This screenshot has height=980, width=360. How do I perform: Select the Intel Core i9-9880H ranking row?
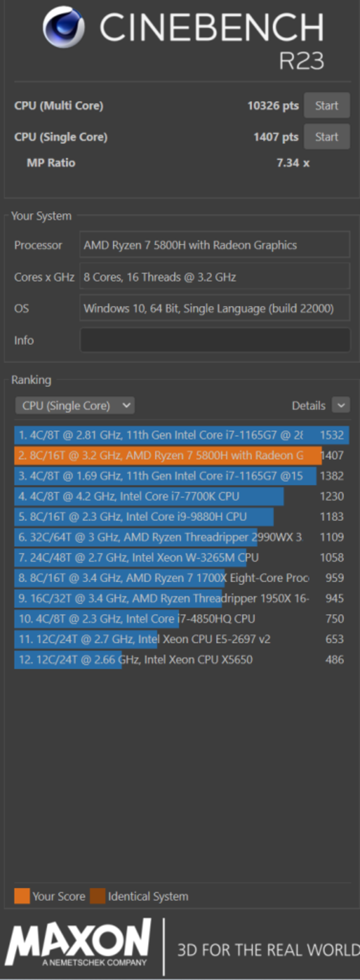pos(181,516)
